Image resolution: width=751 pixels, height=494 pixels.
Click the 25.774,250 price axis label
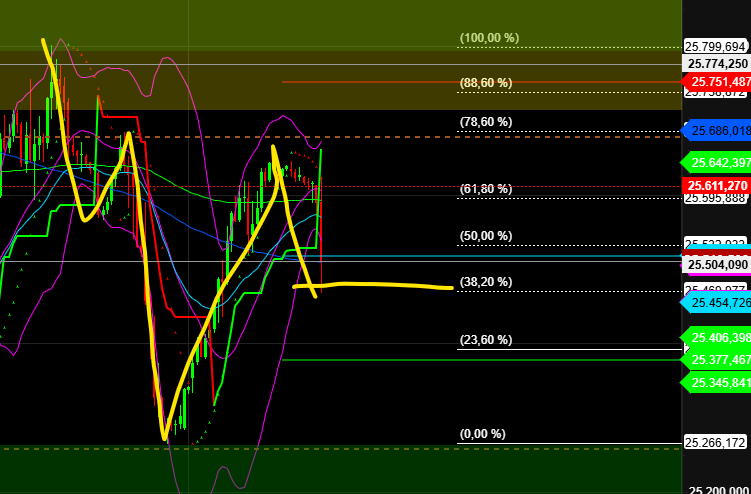tap(717, 64)
